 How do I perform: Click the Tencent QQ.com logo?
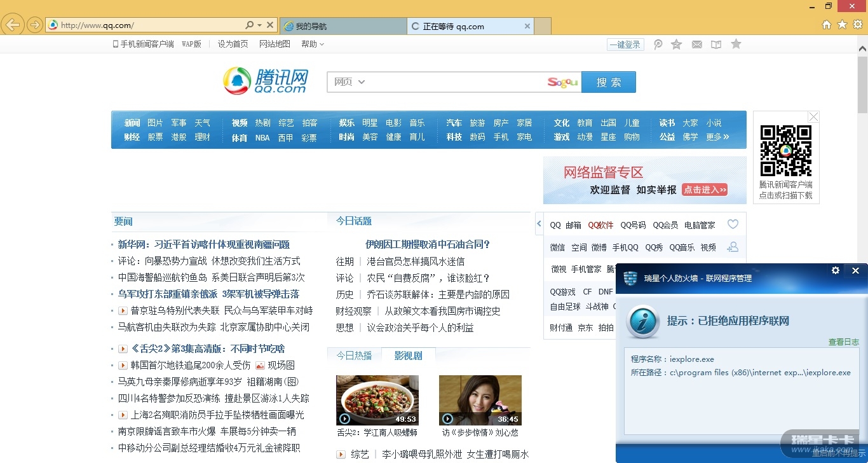(x=266, y=81)
